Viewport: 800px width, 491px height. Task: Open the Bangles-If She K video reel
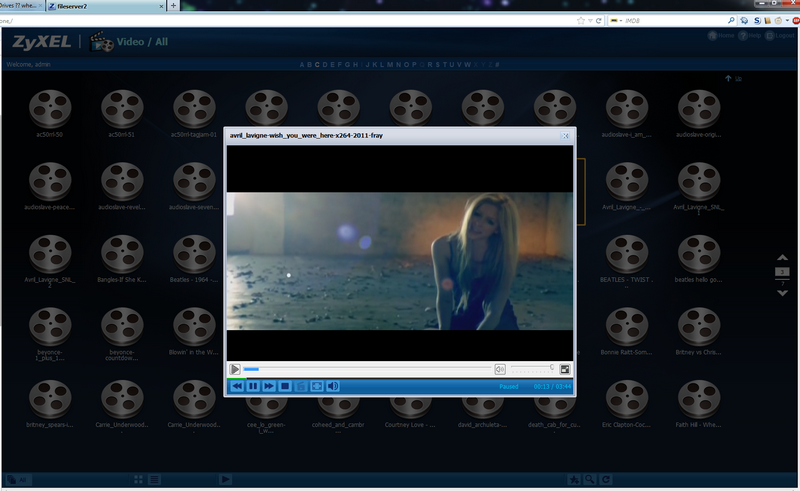point(121,254)
